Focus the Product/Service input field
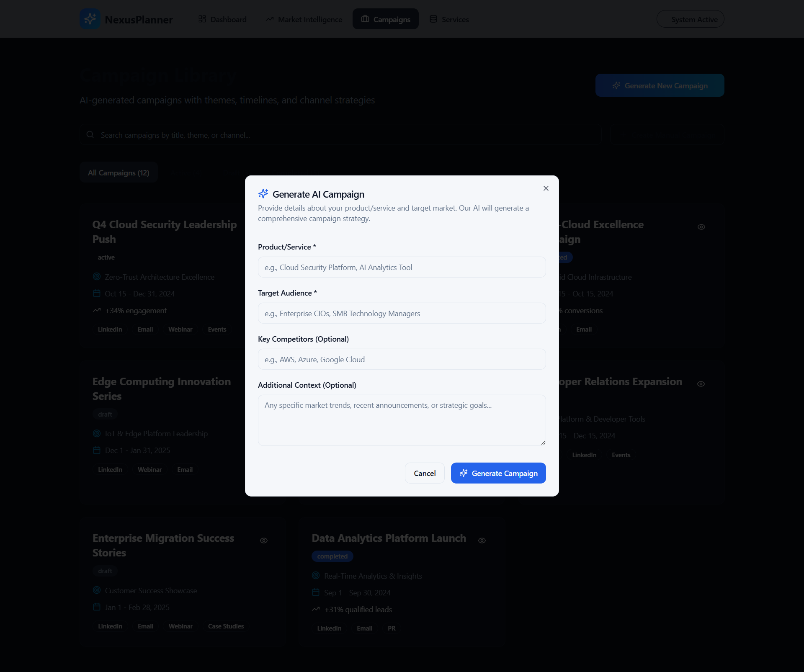The image size is (804, 672). [402, 267]
